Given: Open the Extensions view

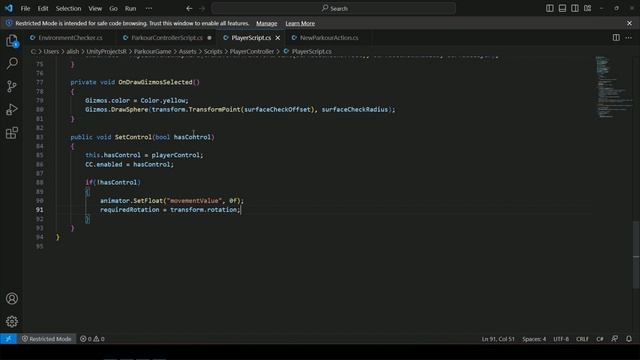Looking at the screenshot, I should tap(12, 133).
